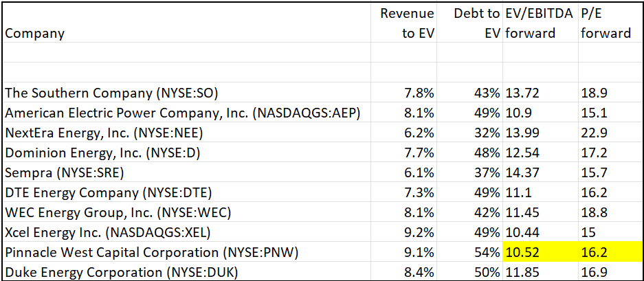Select Dominion P/E forward 17.2
This screenshot has height=281, width=644.
(610, 153)
